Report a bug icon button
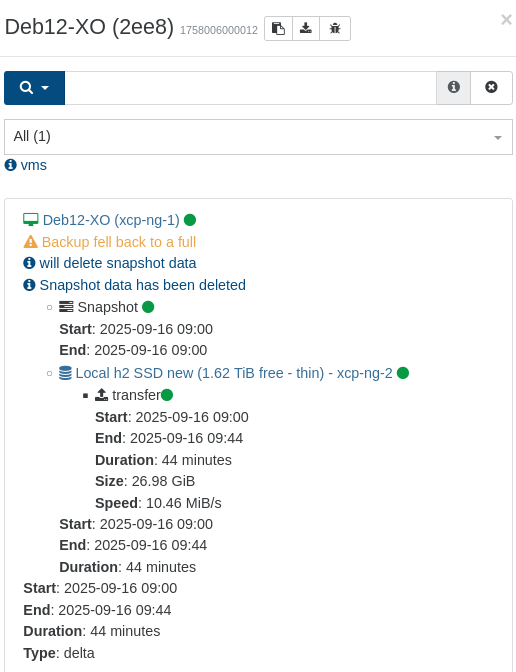The image size is (516, 672). [335, 29]
